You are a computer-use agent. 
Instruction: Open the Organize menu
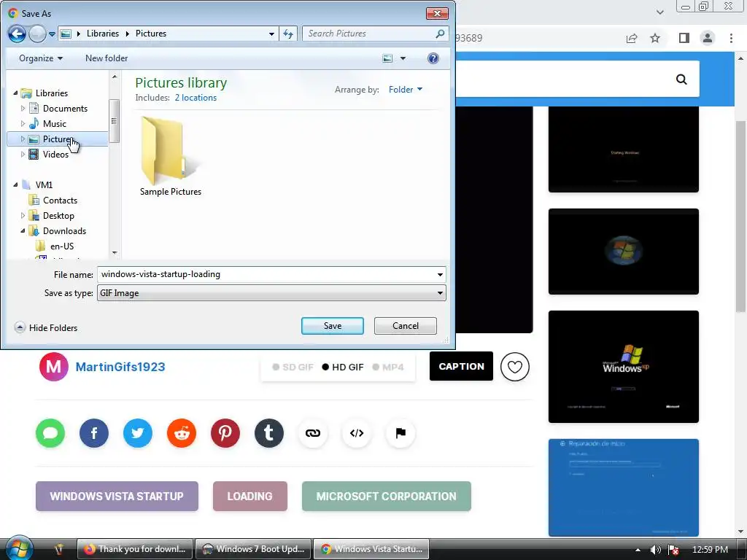click(41, 58)
